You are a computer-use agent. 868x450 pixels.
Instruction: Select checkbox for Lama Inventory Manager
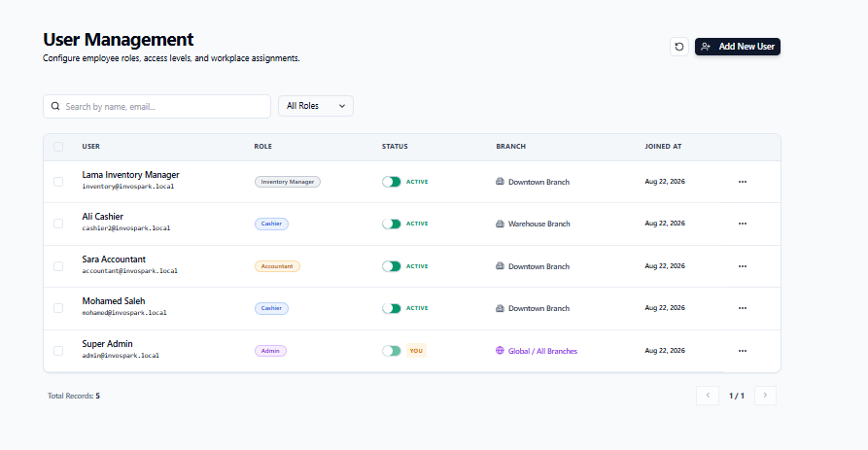pyautogui.click(x=58, y=182)
